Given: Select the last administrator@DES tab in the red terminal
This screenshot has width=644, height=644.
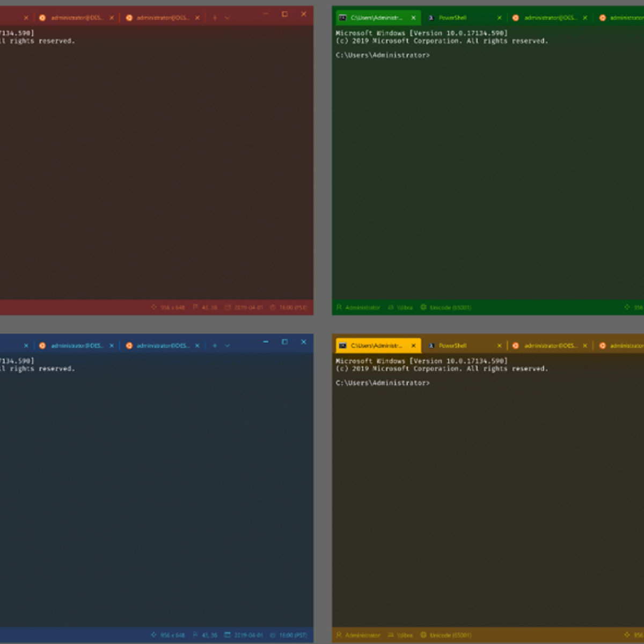Looking at the screenshot, I should pyautogui.click(x=163, y=18).
